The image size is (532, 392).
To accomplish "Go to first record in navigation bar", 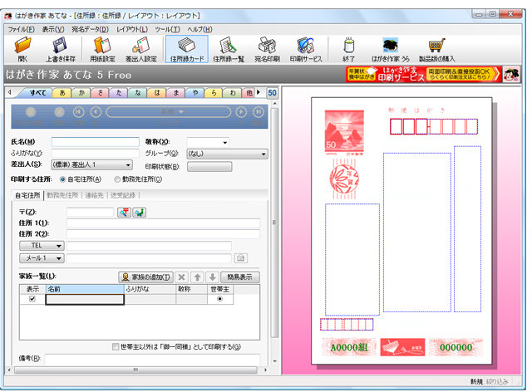I will [x=78, y=111].
